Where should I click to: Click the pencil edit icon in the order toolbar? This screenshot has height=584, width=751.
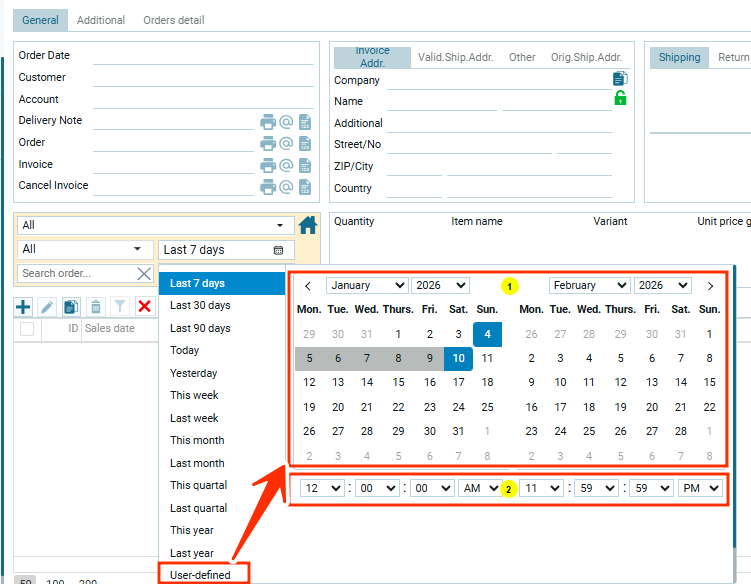click(47, 306)
